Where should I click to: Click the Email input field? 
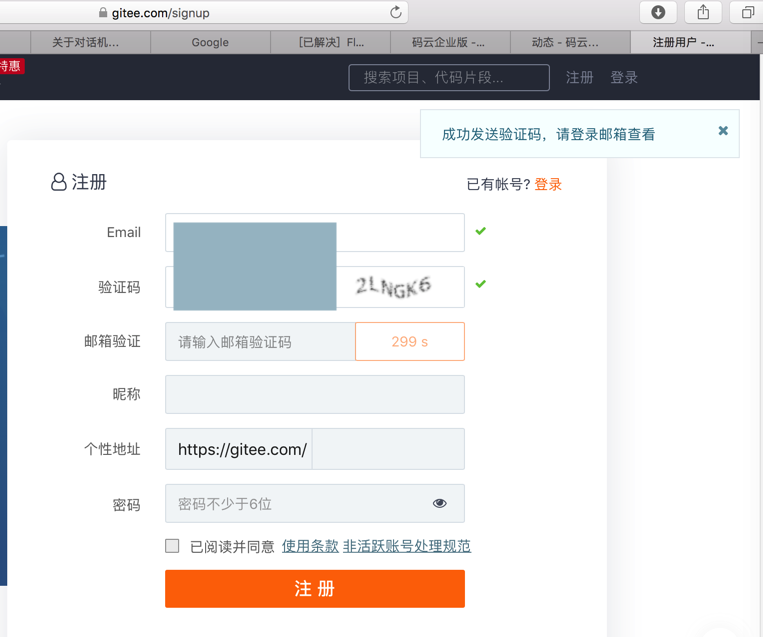315,233
